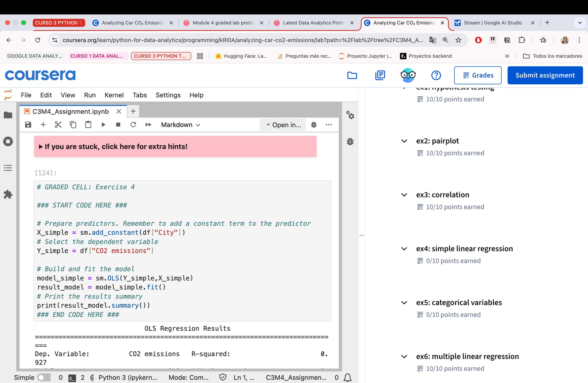Restart kernel and run all cells

coord(148,125)
